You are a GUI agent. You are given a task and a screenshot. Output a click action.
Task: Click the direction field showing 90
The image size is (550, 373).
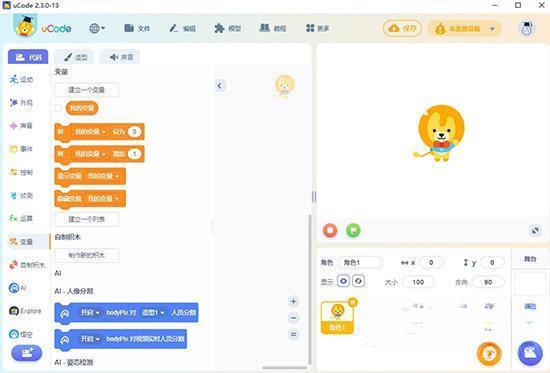click(488, 282)
